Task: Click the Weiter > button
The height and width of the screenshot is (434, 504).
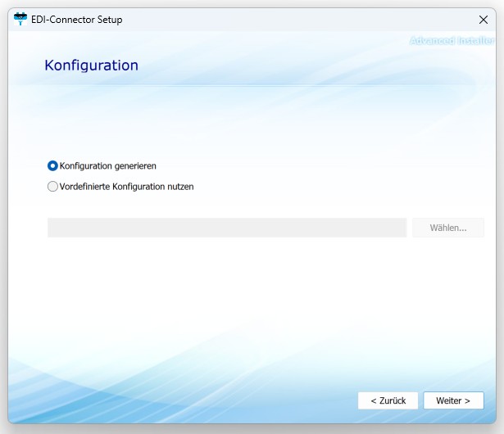Action: pos(453,400)
